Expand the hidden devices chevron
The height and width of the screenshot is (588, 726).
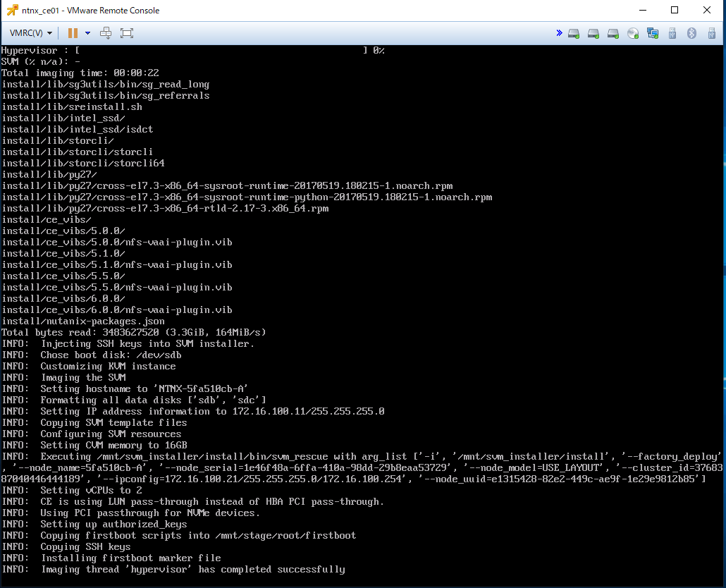pos(560,33)
